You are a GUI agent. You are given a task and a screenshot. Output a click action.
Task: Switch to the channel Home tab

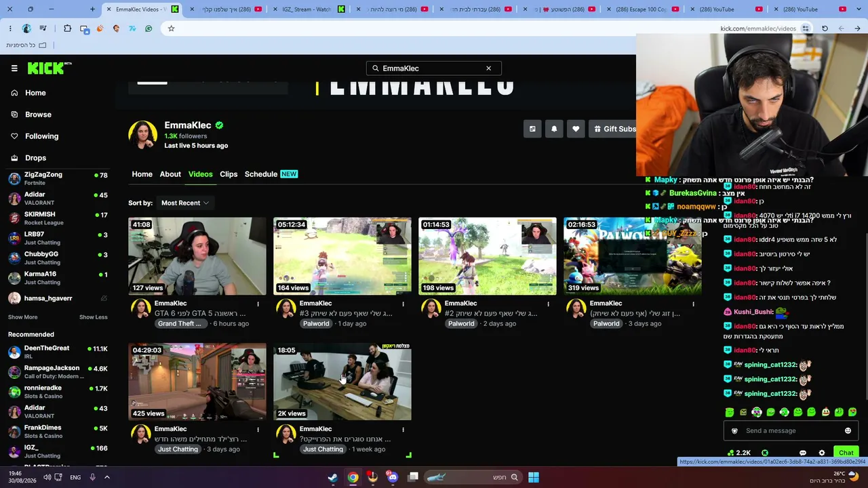pos(142,174)
